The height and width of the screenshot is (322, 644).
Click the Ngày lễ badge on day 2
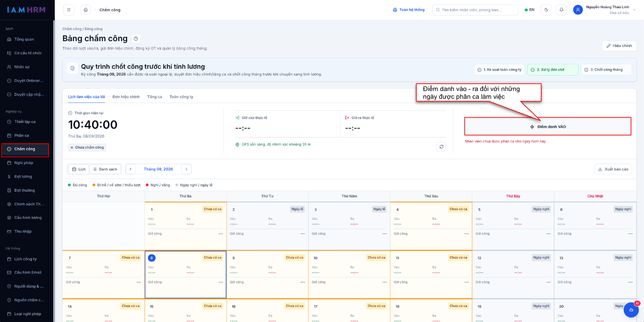(297, 209)
